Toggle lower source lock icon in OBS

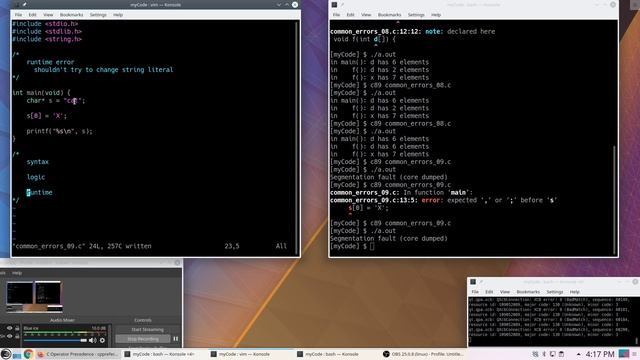[17, 336]
